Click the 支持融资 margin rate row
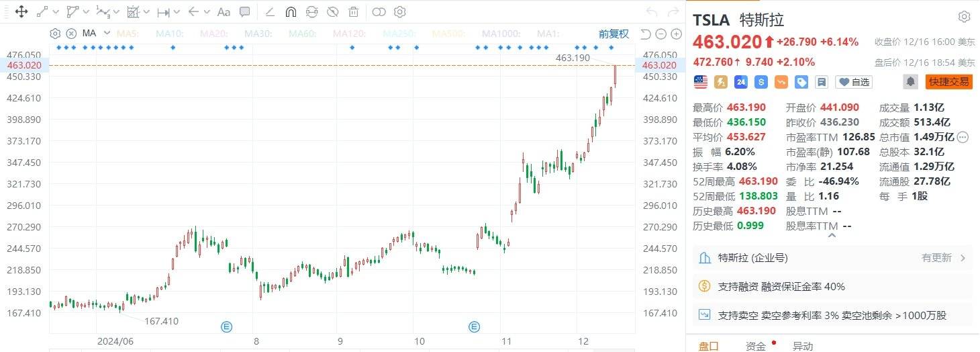Viewport: 980px width, 352px height. 832,286
